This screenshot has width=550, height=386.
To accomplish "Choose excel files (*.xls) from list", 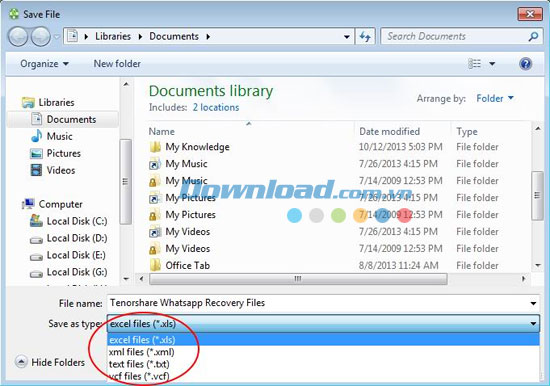I will (x=323, y=340).
